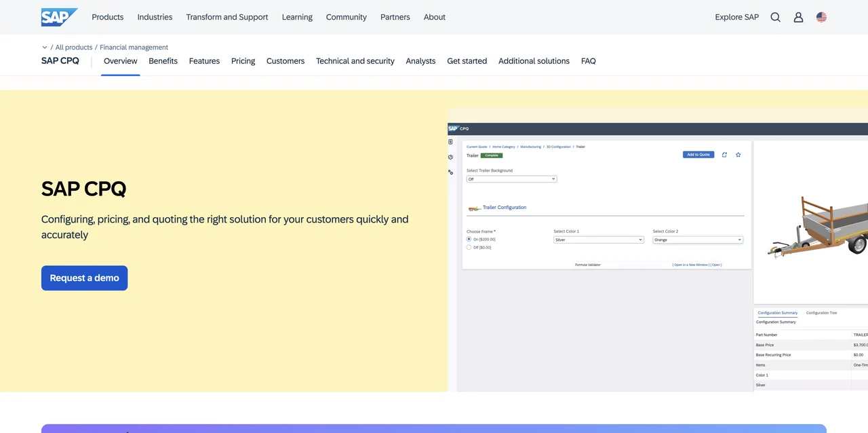The image size is (868, 433).
Task: Open the Transform and Support menu
Action: (x=227, y=17)
